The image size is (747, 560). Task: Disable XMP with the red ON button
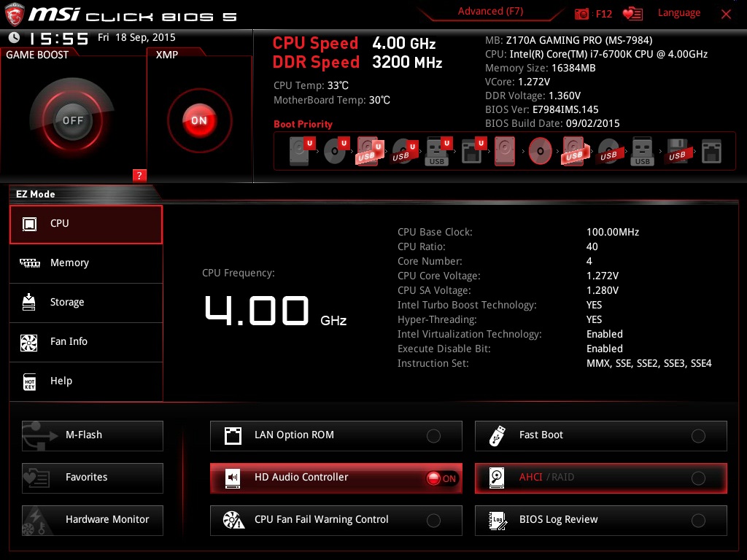(x=199, y=120)
